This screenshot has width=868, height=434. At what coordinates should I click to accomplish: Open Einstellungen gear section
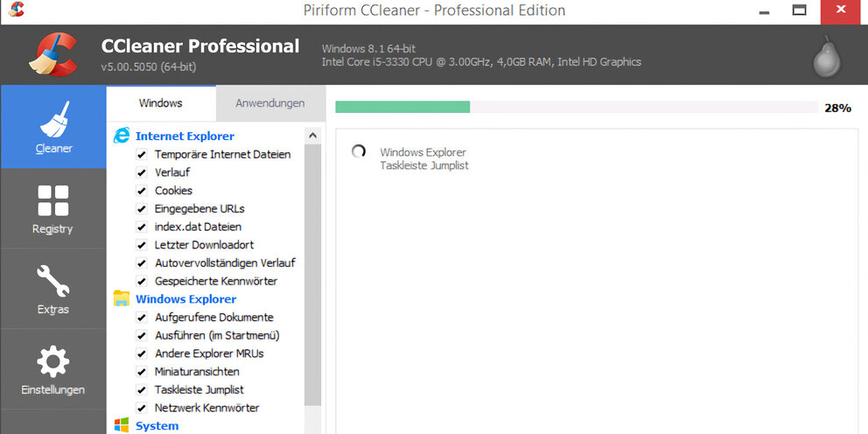point(53,369)
